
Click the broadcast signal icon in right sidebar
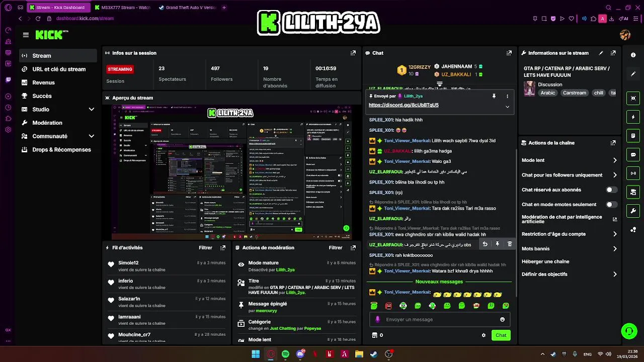click(633, 173)
